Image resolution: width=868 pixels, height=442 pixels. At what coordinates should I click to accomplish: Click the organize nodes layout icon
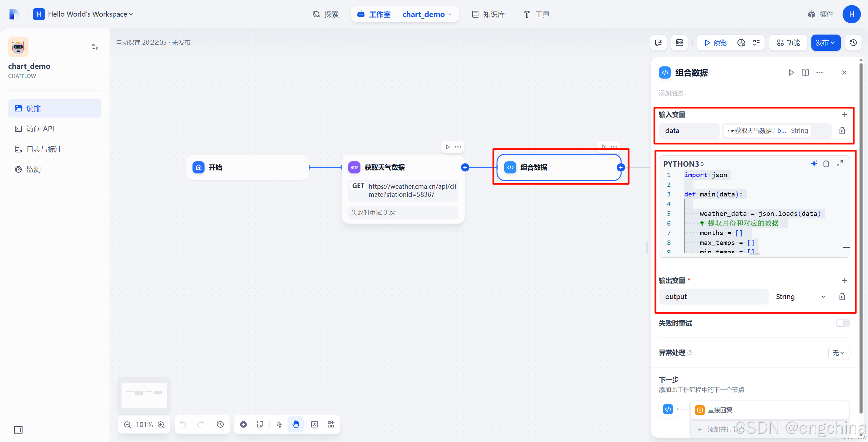coord(331,424)
